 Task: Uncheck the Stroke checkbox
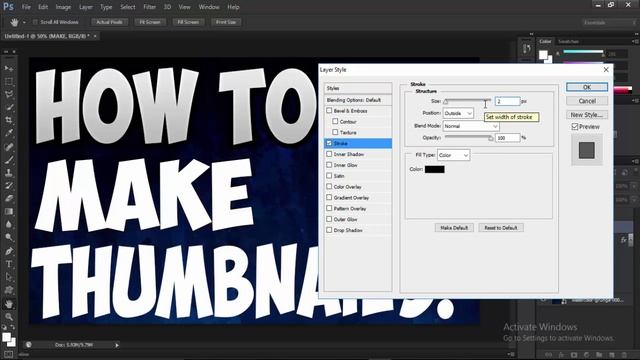(329, 143)
